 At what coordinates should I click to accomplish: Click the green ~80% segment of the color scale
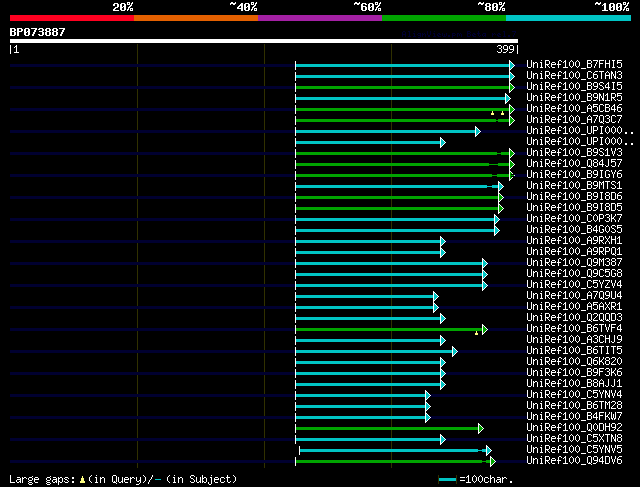444,18
